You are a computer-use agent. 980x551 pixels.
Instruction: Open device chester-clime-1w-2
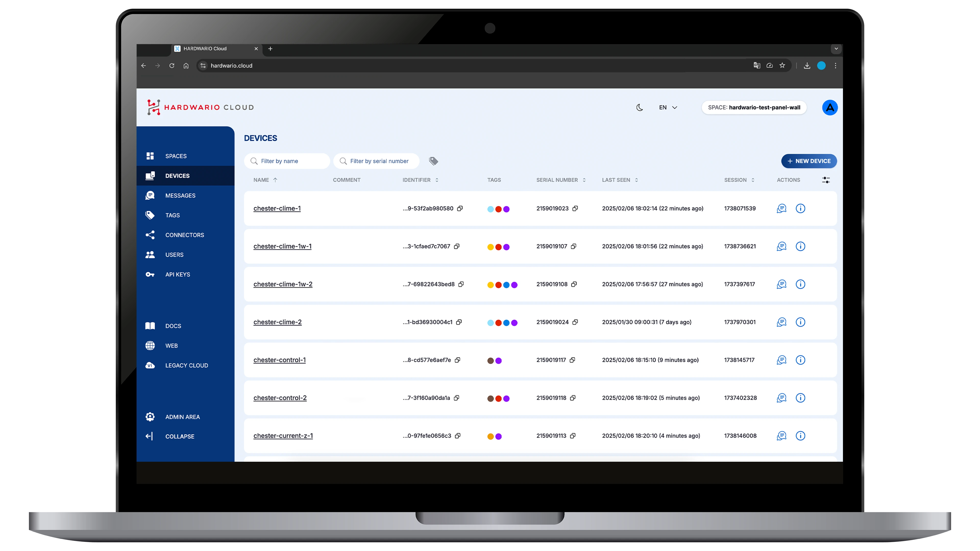[283, 284]
